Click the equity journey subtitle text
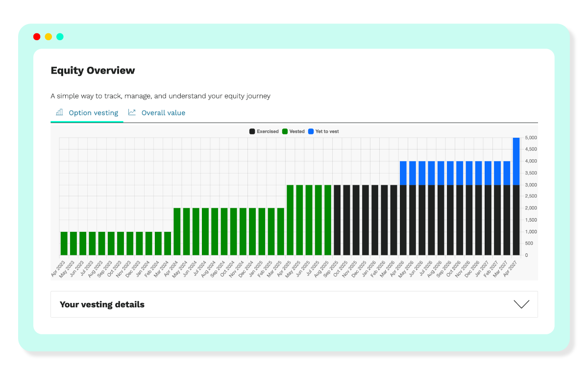588x375 pixels. point(161,96)
